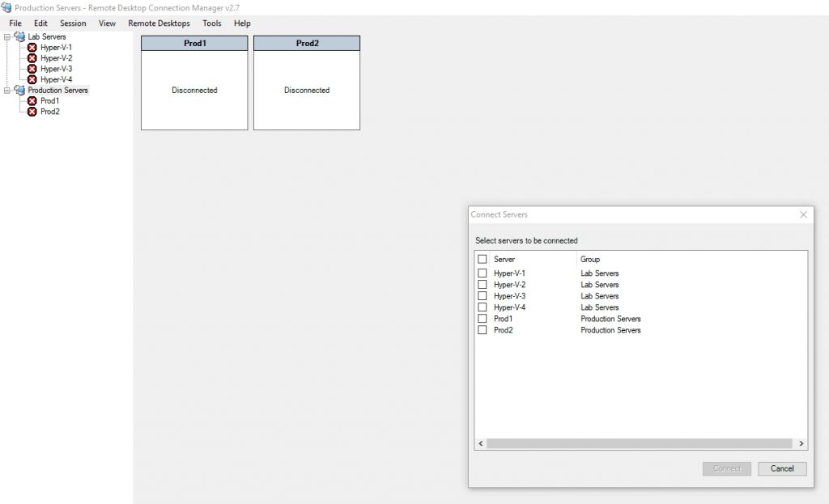
Task: Click the Hyper-V-4 disconnected status icon
Action: pyautogui.click(x=32, y=80)
